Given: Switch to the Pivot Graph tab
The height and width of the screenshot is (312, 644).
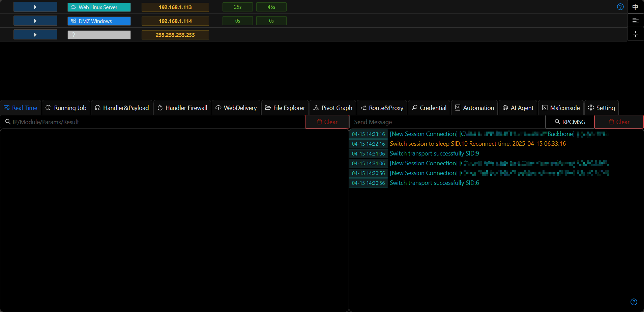Looking at the screenshot, I should click(332, 108).
